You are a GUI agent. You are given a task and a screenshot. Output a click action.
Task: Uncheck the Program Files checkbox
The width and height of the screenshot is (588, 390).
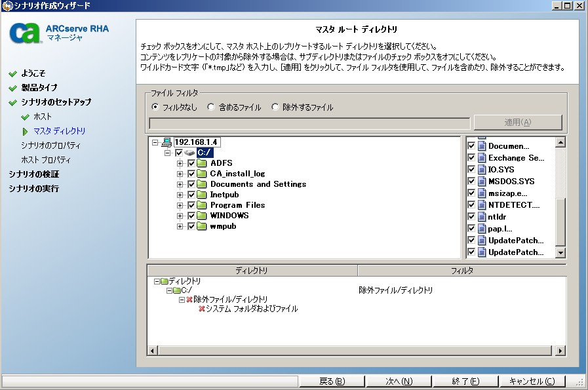pos(191,206)
